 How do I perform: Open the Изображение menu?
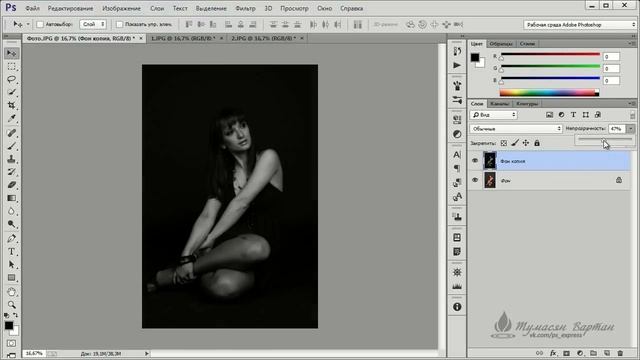pos(121,8)
